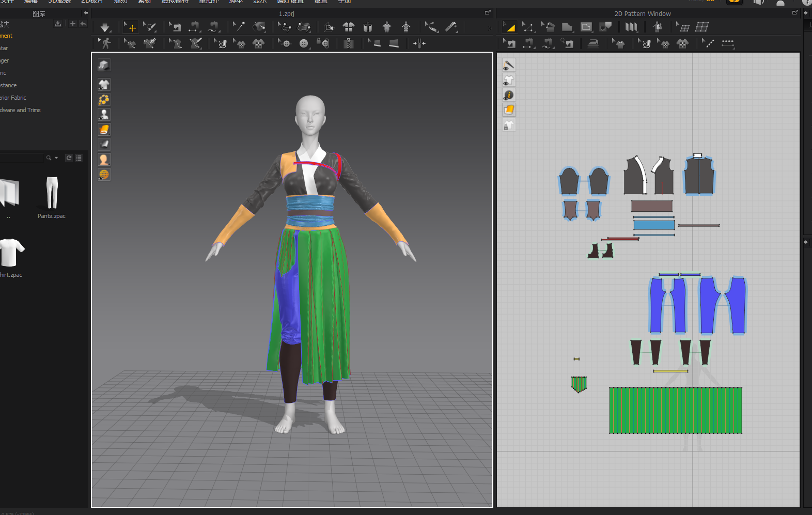This screenshot has height=515, width=812.
Task: Select the green pleated skirt pattern piece
Action: [676, 410]
